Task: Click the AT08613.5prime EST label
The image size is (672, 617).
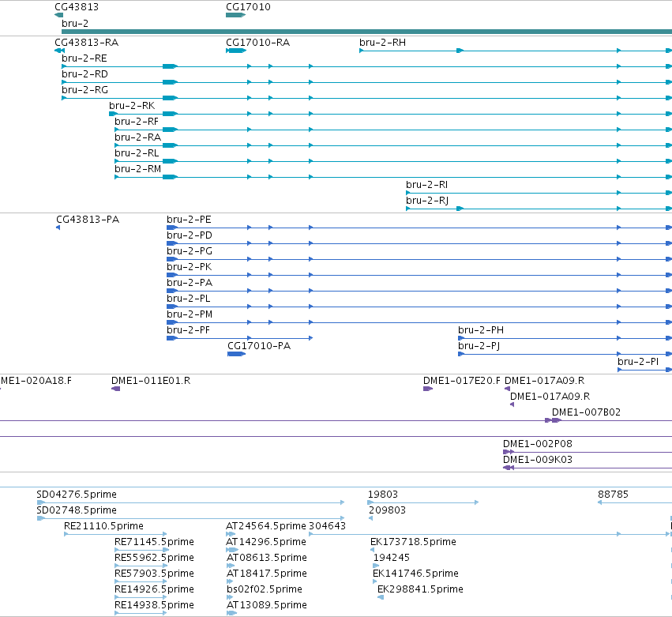Action: click(x=267, y=558)
